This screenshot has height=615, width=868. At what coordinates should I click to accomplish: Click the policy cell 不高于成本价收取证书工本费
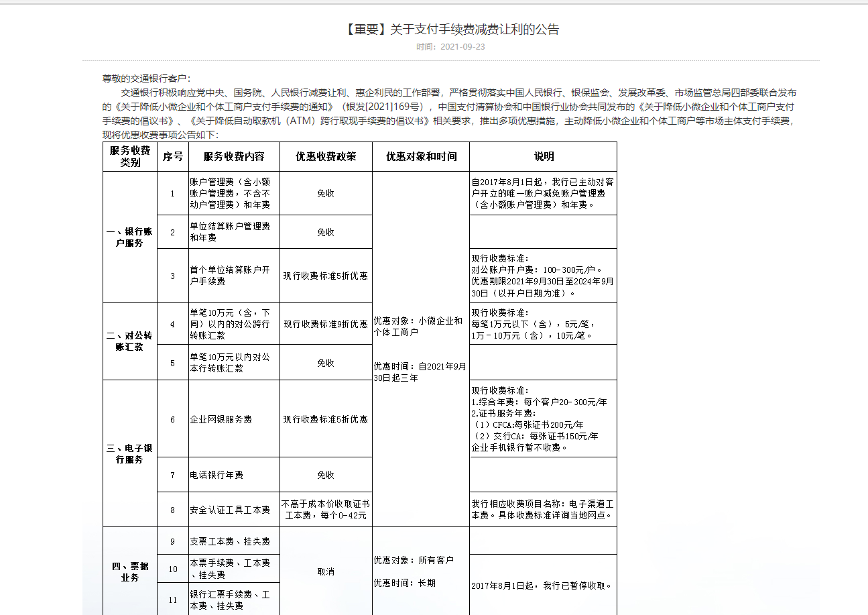(x=326, y=510)
